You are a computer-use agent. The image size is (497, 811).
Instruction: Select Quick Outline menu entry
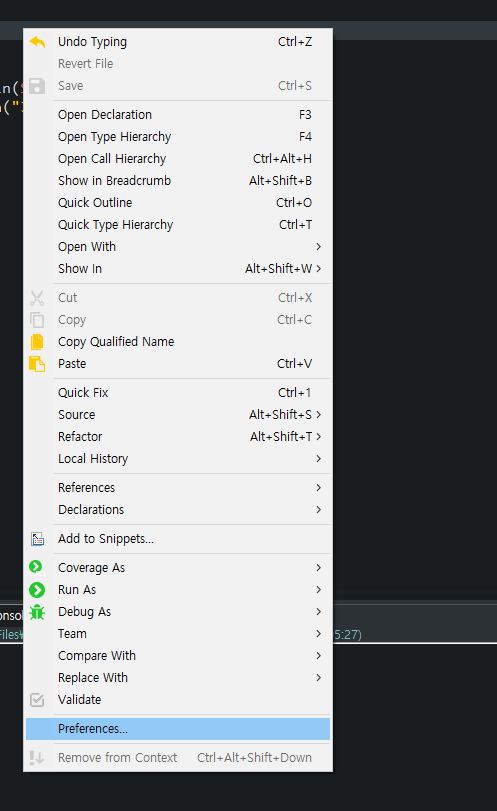click(178, 203)
